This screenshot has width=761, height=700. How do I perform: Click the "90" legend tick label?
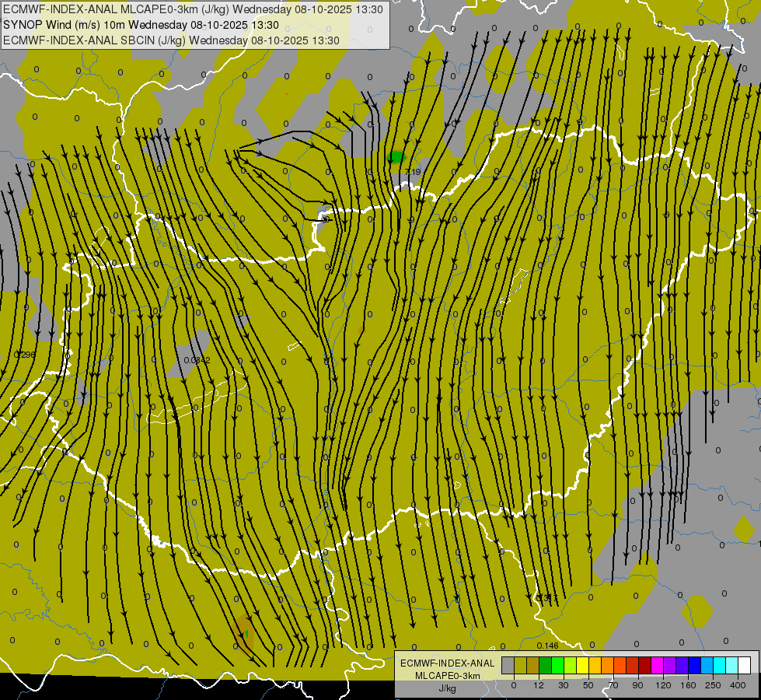tap(637, 685)
